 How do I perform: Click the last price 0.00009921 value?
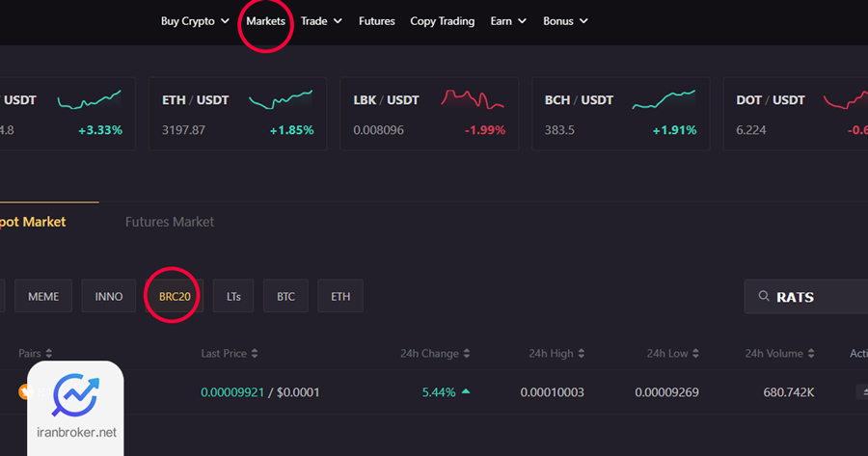point(232,392)
